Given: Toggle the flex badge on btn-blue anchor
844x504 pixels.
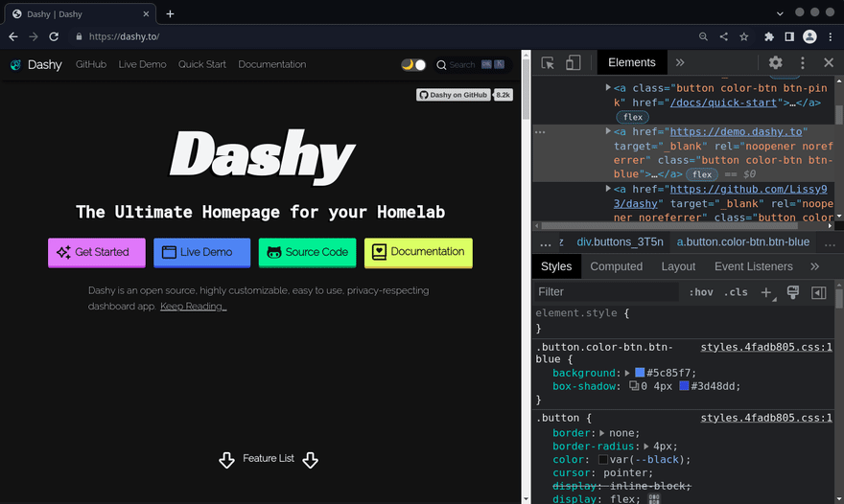Looking at the screenshot, I should (702, 174).
